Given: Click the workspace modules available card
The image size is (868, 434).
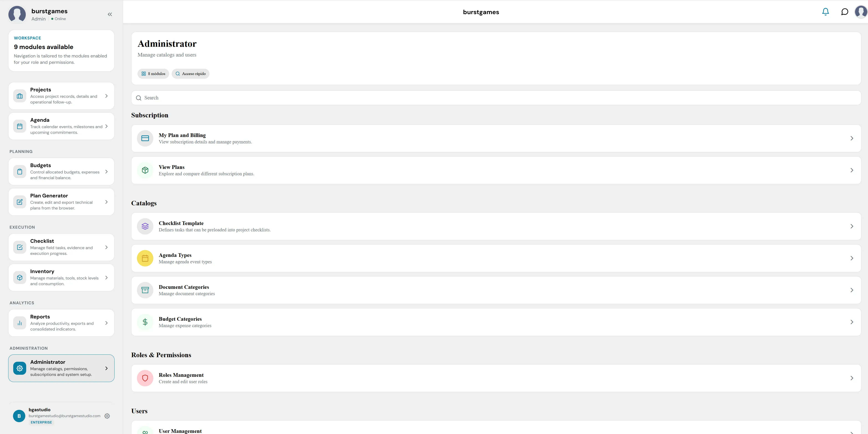Looking at the screenshot, I should tap(61, 51).
